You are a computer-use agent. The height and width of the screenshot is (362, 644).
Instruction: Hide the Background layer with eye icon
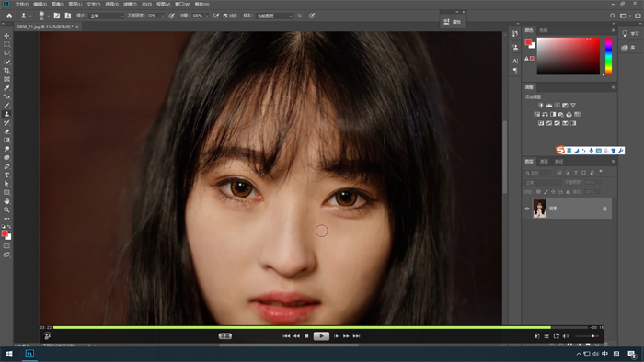click(x=527, y=209)
